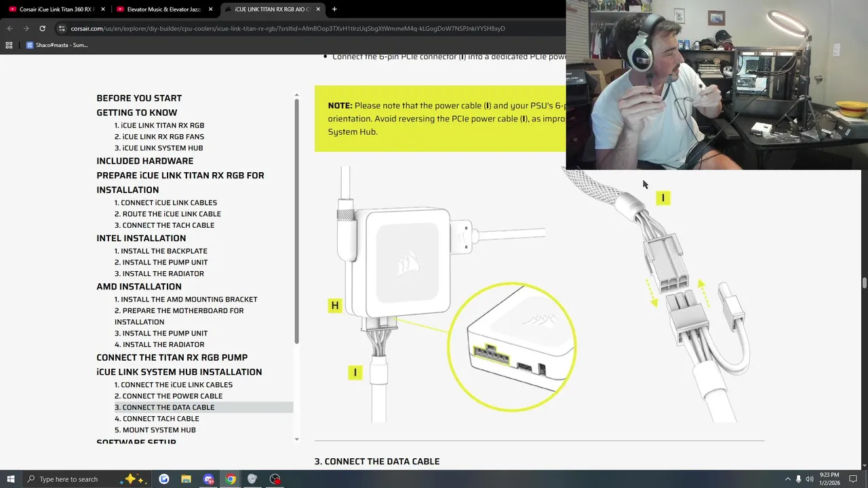Screen dimensions: 868x488
Task: Open 2. iCUE LINK RX RGB FANS entry
Action: click(x=159, y=137)
